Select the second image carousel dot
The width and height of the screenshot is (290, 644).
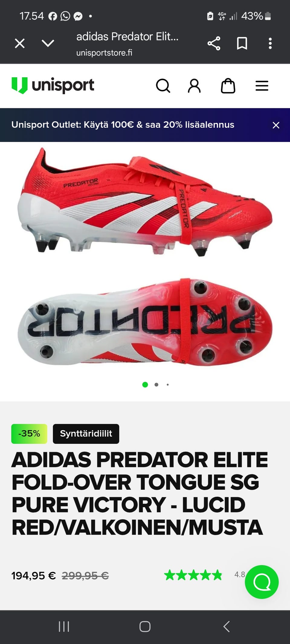tap(156, 385)
